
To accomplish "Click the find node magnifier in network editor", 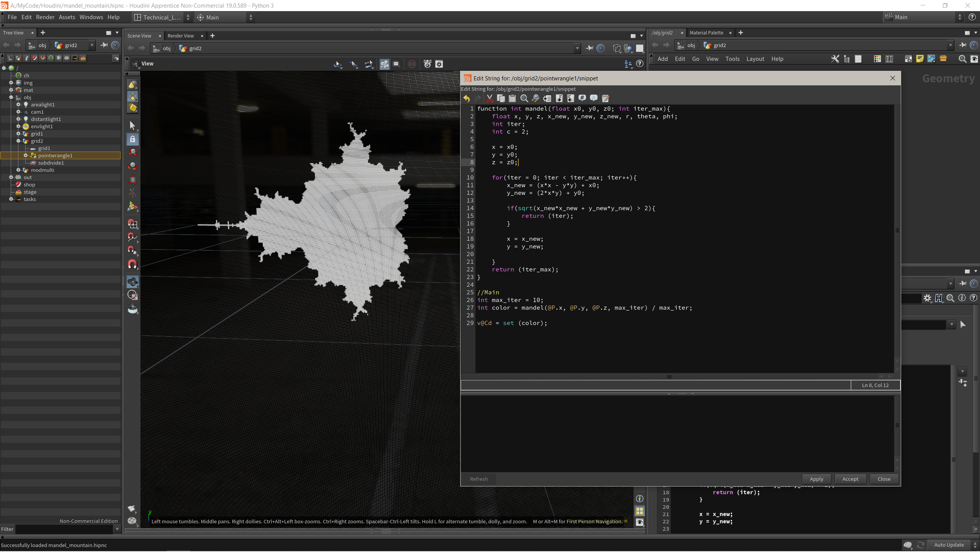I will [x=962, y=59].
